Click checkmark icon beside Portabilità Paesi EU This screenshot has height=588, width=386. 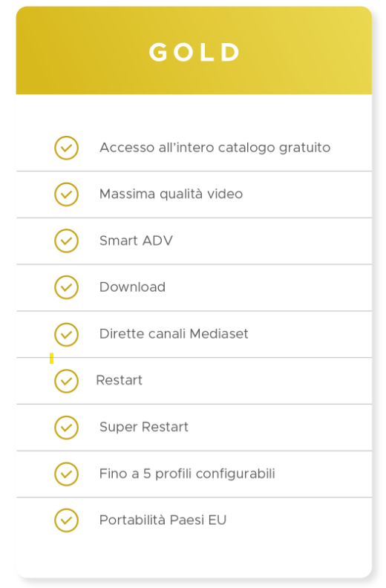(x=66, y=520)
